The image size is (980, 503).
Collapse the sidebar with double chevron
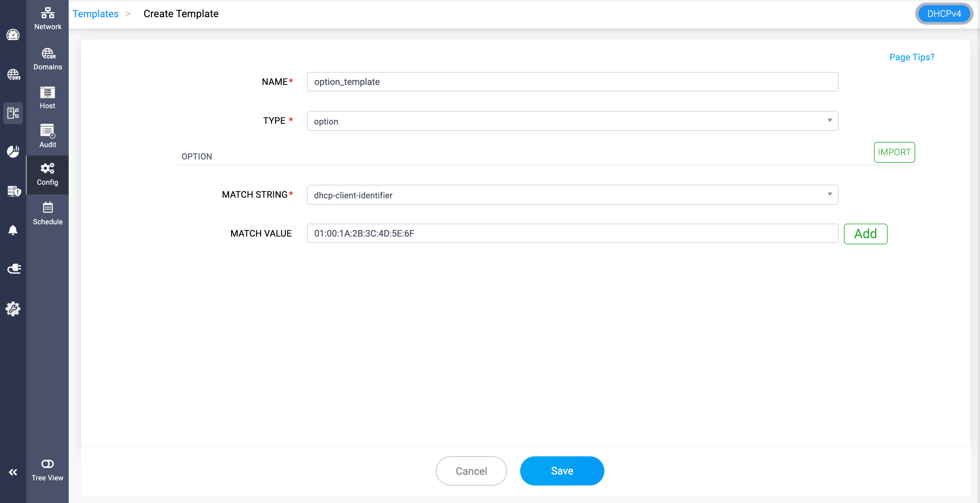(13, 472)
